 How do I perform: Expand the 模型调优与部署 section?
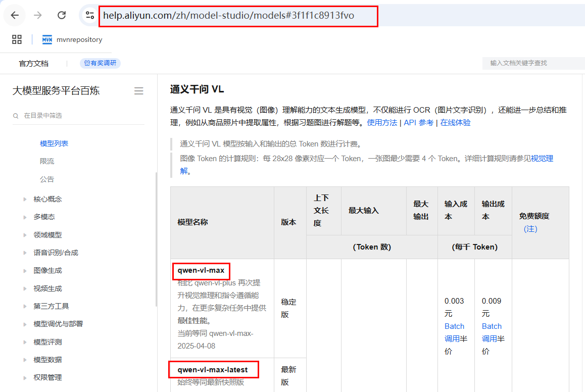pos(25,324)
